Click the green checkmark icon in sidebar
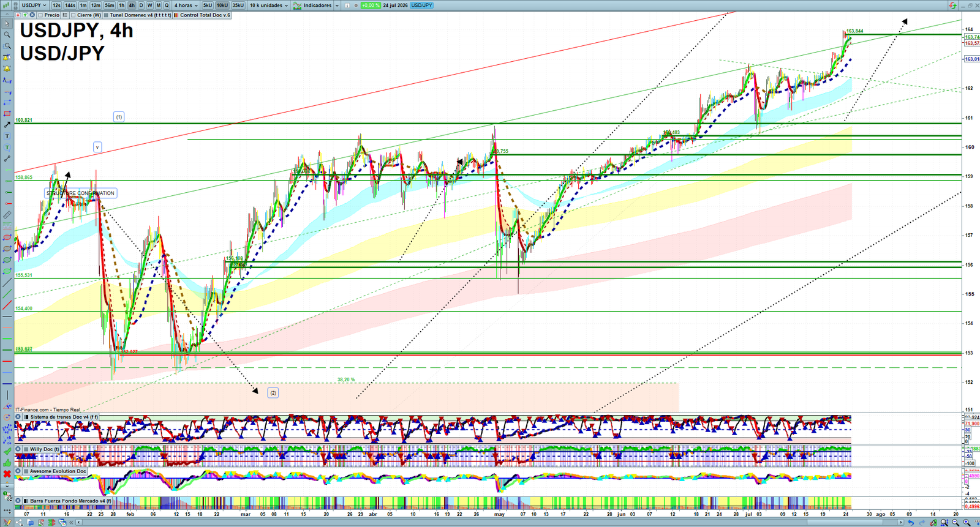The height and width of the screenshot is (527, 980). pos(7,451)
